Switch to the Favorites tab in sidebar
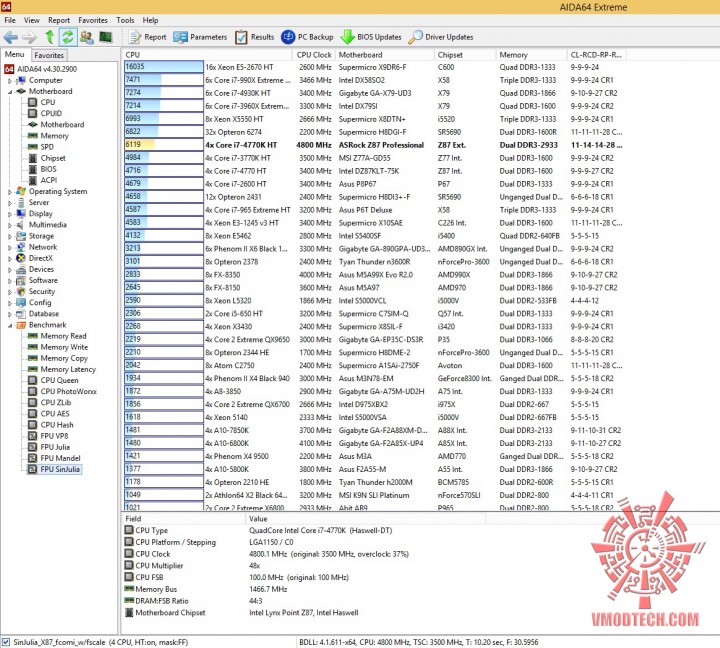 tap(49, 55)
